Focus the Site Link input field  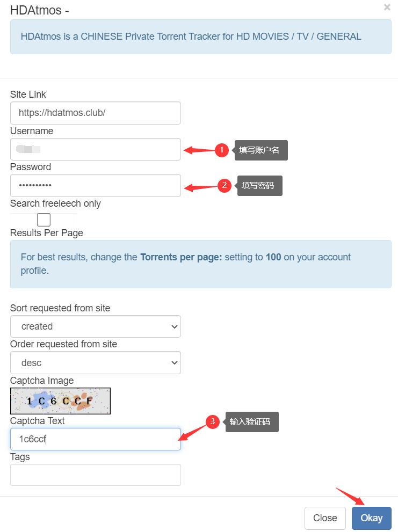[96, 113]
